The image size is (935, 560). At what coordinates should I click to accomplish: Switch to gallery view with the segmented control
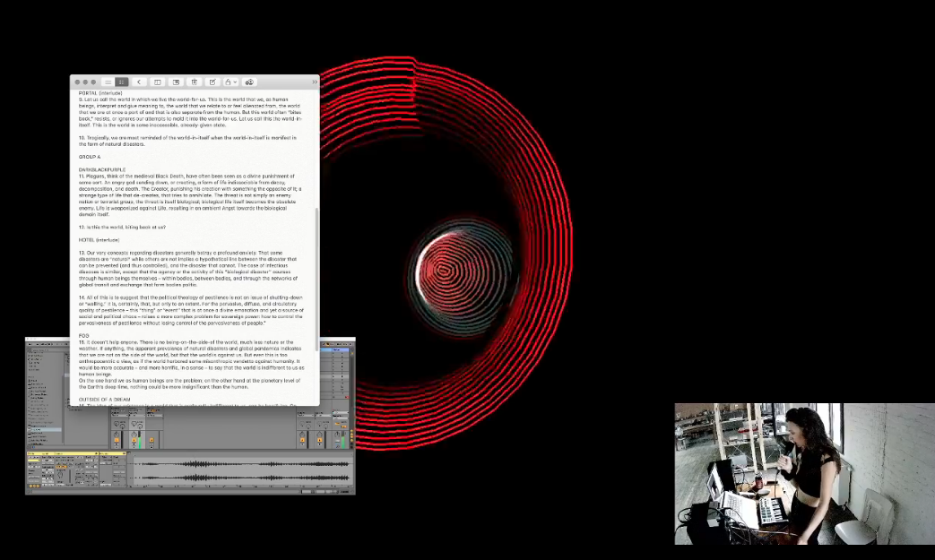coord(123,81)
